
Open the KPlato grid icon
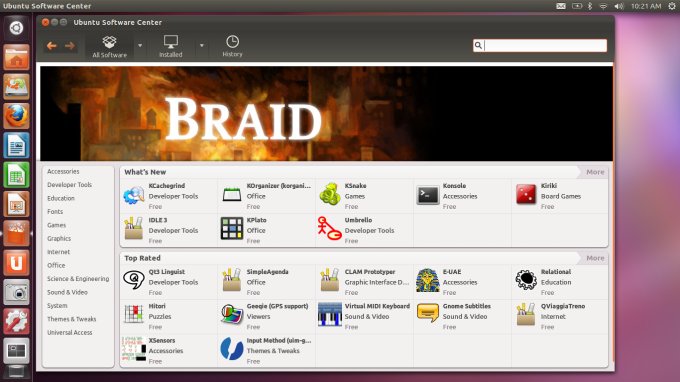click(x=232, y=229)
